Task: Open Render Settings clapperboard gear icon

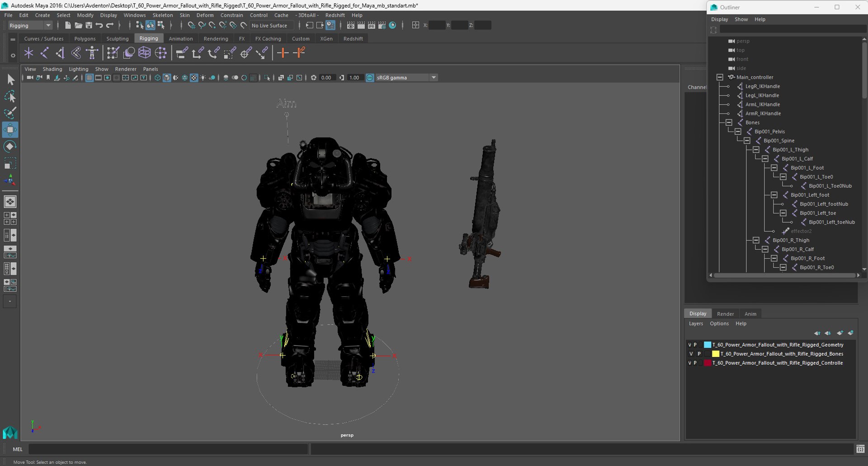Action: click(382, 25)
